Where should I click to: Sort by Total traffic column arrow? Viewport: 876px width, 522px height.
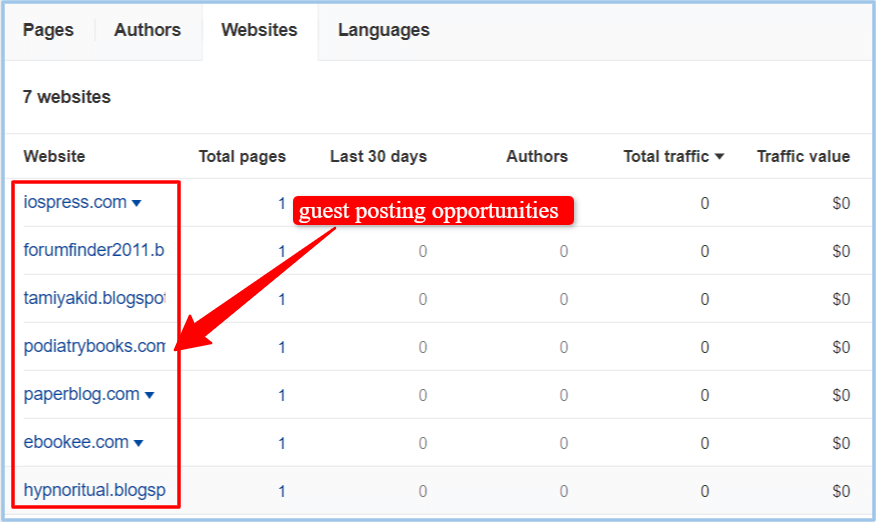[720, 156]
